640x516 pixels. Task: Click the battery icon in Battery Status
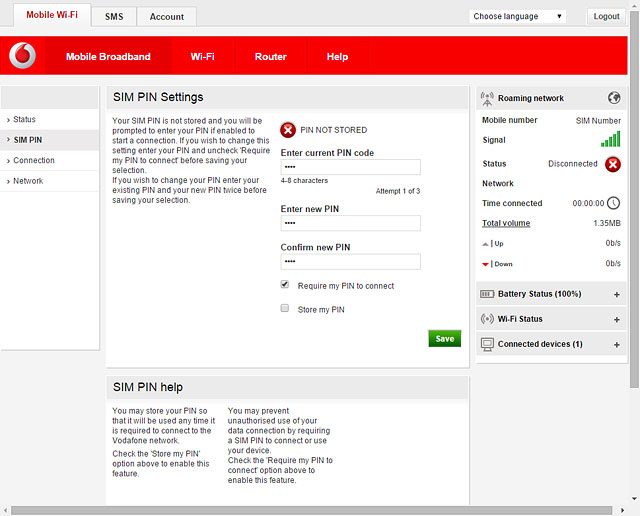coord(487,294)
